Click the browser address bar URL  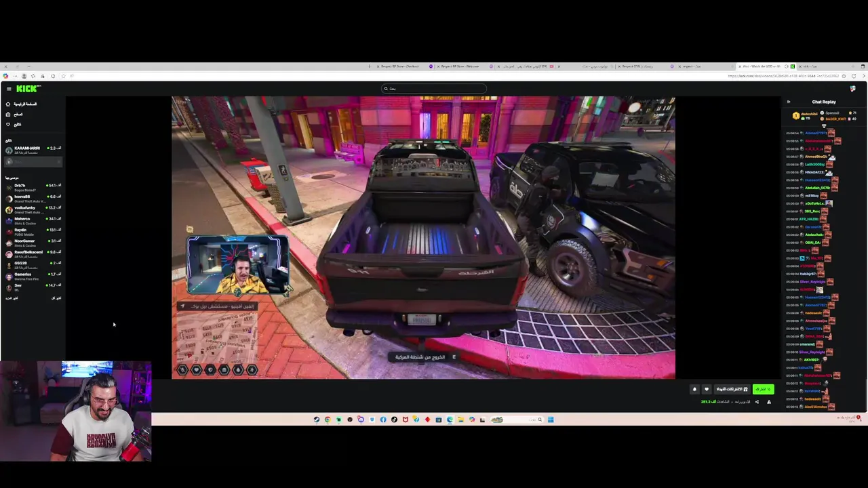(783, 76)
